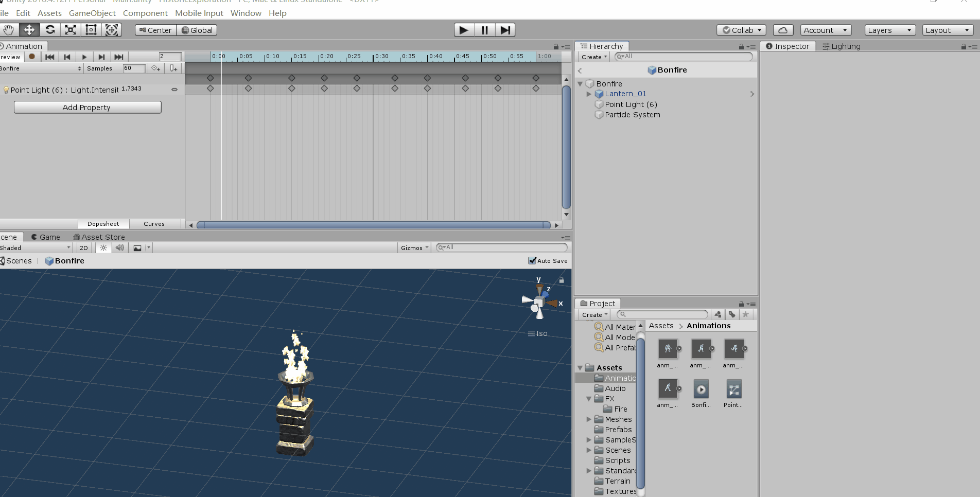Image resolution: width=980 pixels, height=497 pixels.
Task: Select the Rect transform tool
Action: point(91,30)
